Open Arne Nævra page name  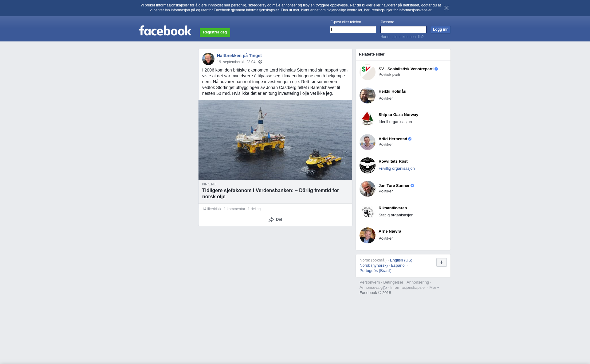point(390,231)
